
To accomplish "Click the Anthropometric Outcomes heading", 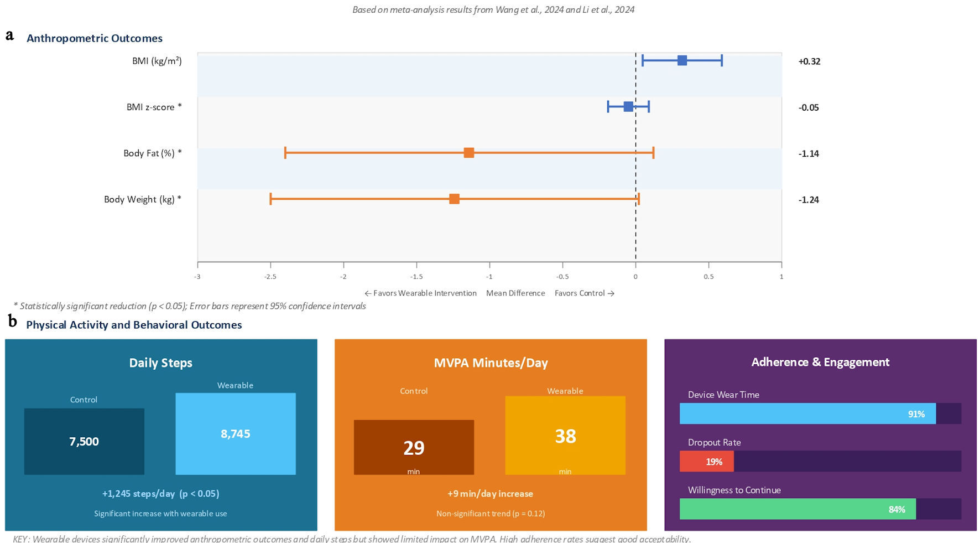I will pyautogui.click(x=95, y=38).
